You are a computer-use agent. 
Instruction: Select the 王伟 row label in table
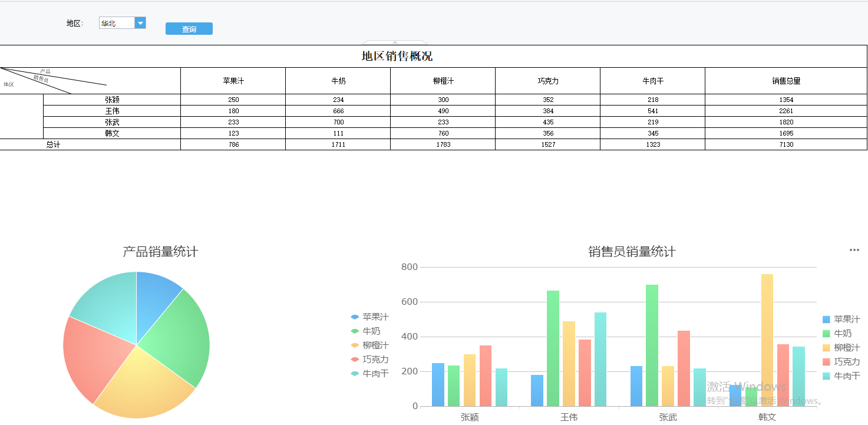112,111
